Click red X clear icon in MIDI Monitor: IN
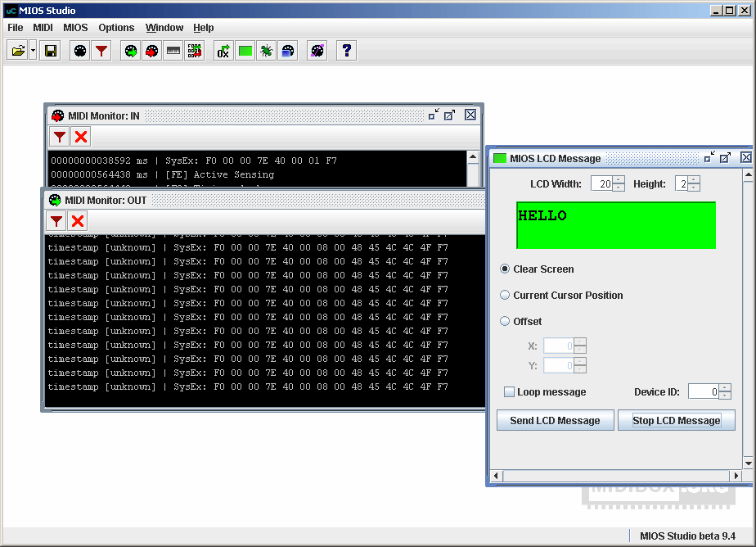 81,137
